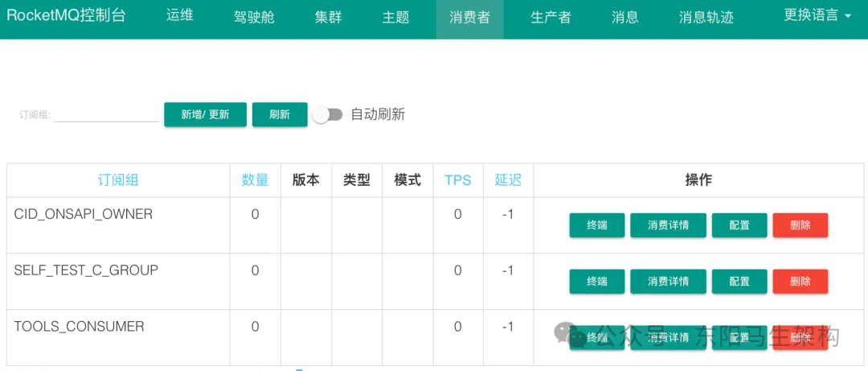Switch to the 消费者 tab

[x=469, y=17]
